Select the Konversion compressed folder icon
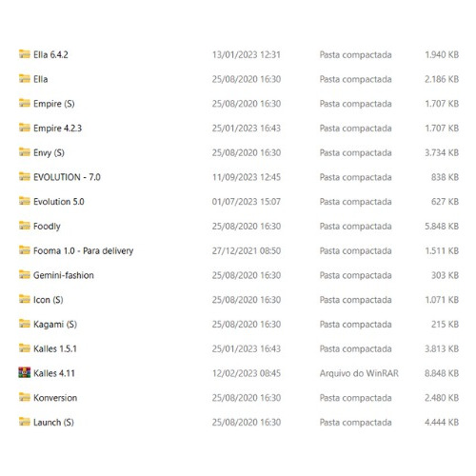This screenshot has width=476, height=476. point(25,397)
